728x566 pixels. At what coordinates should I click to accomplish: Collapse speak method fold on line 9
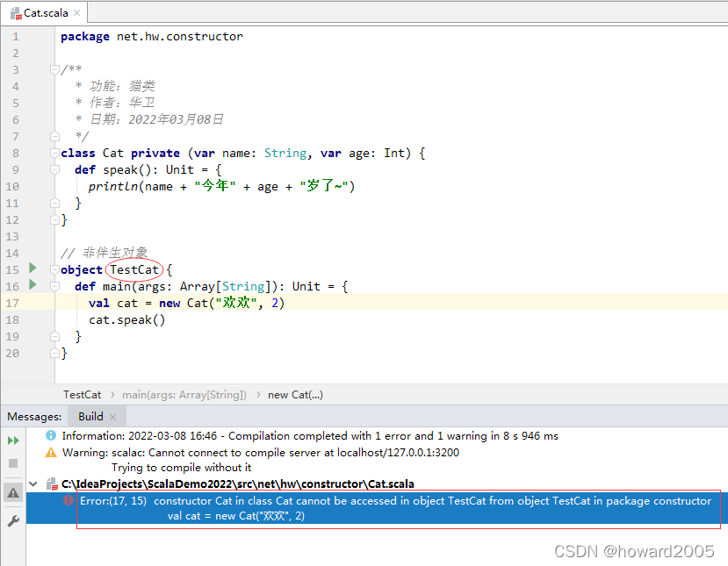(54, 170)
